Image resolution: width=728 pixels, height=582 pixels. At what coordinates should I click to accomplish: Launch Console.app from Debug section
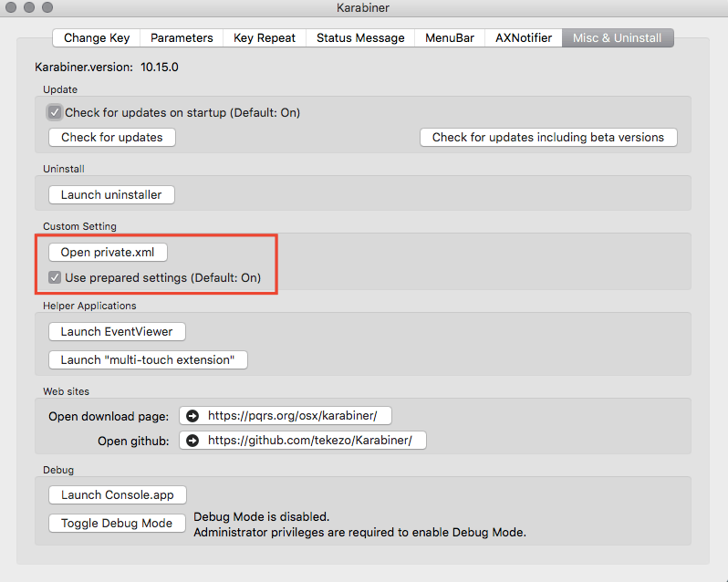pyautogui.click(x=117, y=494)
